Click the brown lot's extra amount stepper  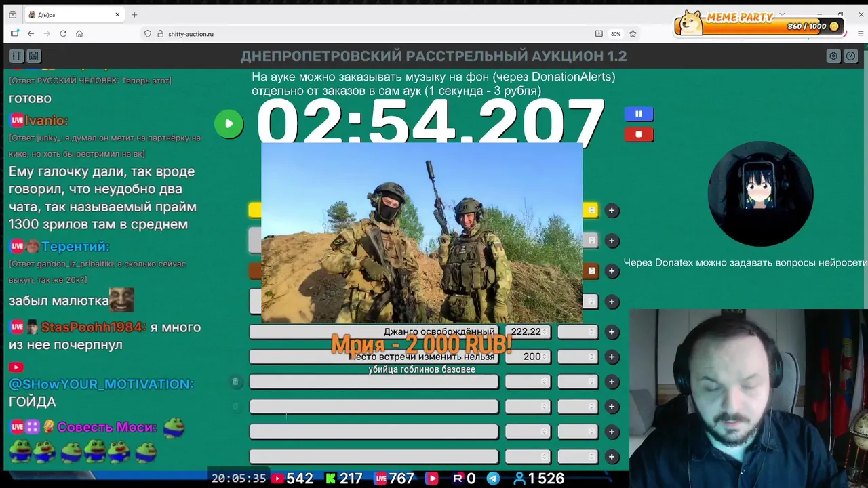[591, 271]
